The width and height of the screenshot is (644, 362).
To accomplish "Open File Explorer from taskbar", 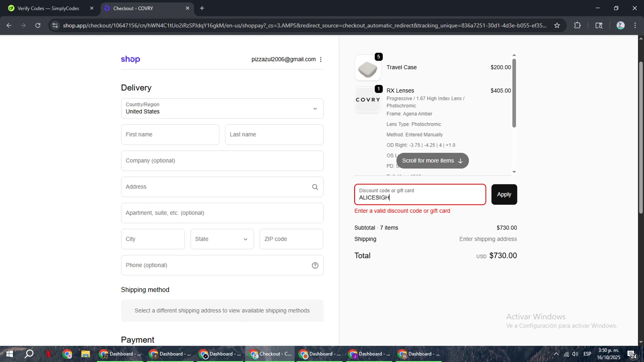I will point(85,354).
